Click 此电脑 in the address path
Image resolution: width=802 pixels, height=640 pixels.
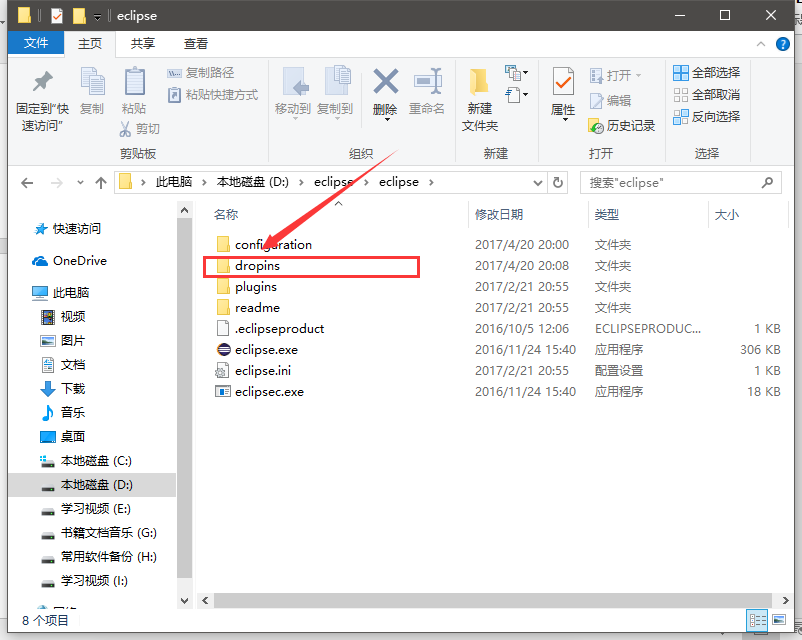pyautogui.click(x=174, y=182)
